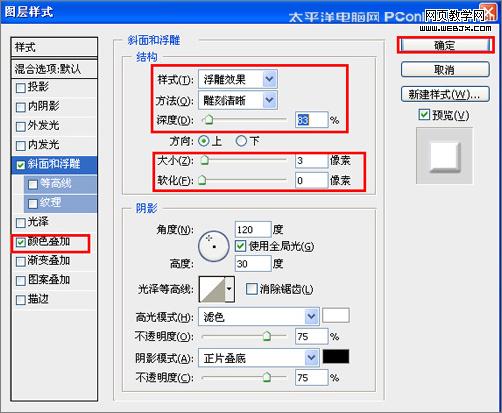Screen dimensions: 502x413
Task: Enable the 图案叠加 pattern overlay checkbox
Action: coord(20,280)
